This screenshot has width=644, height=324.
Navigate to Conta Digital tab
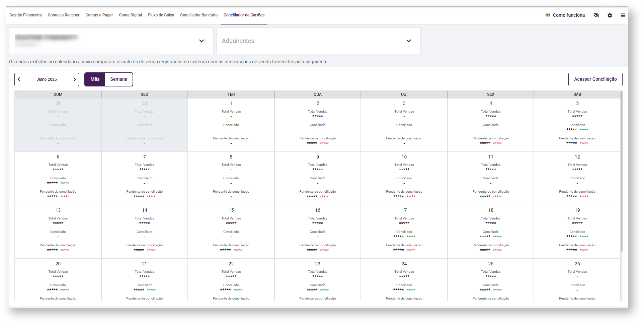[x=130, y=15]
